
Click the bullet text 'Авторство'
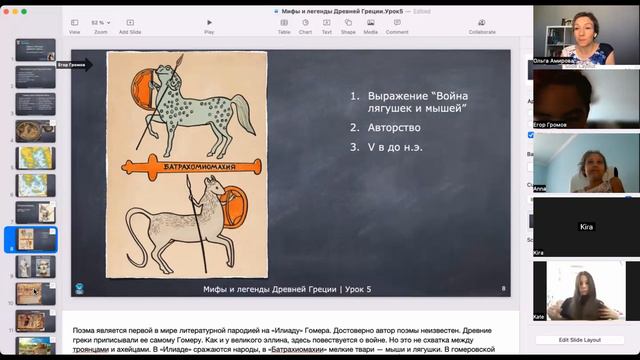394,128
